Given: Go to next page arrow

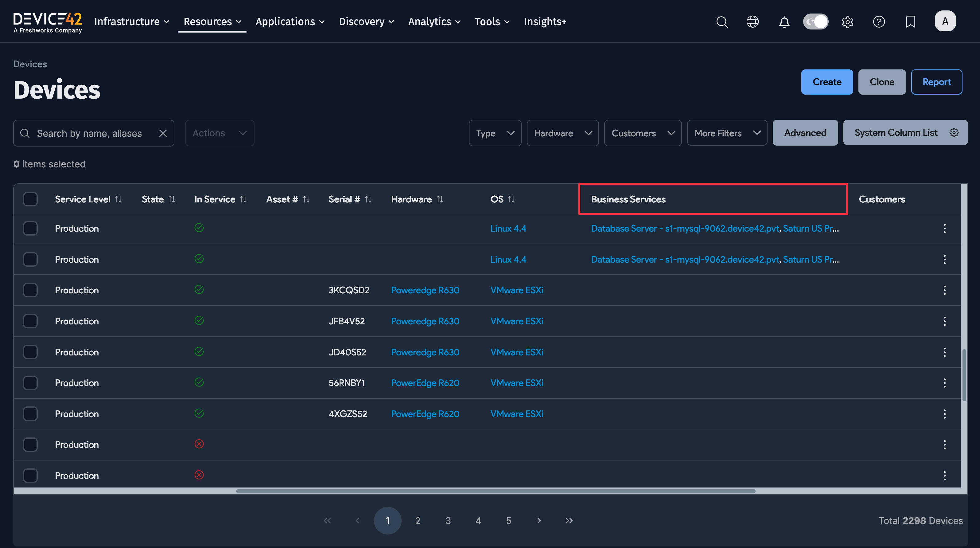Looking at the screenshot, I should tap(539, 521).
